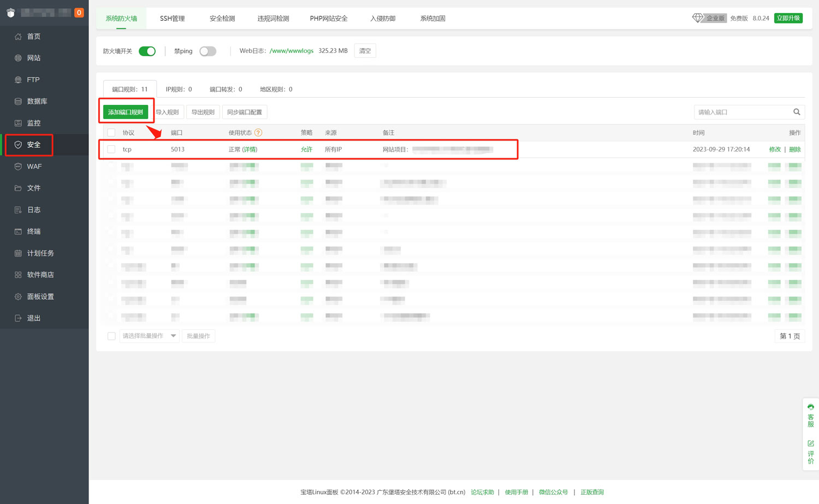819x504 pixels.
Task: Enable the 禁ping switch
Action: pos(207,51)
